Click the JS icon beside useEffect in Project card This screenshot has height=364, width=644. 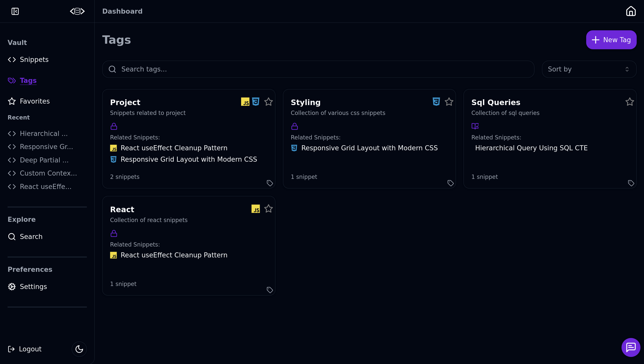[x=113, y=148]
